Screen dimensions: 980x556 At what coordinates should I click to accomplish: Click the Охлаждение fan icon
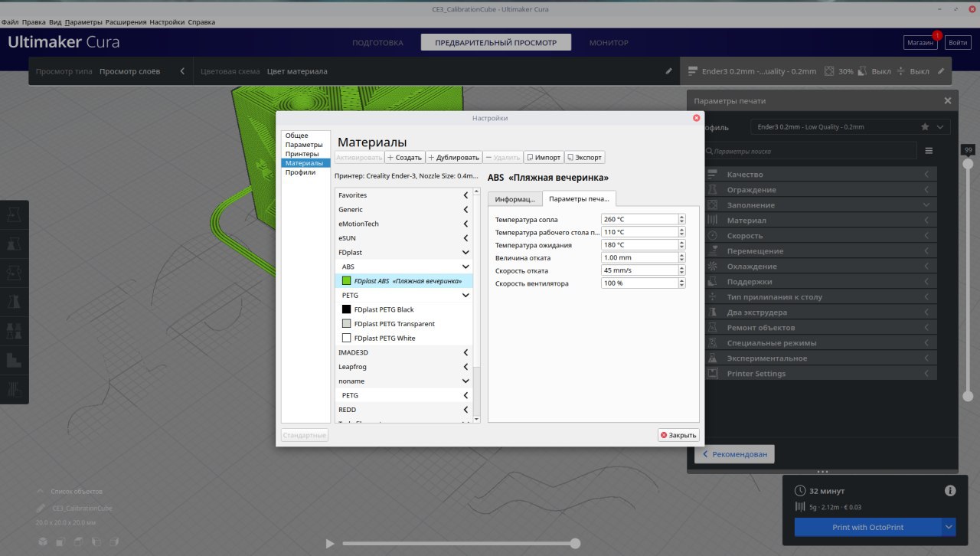(x=712, y=267)
